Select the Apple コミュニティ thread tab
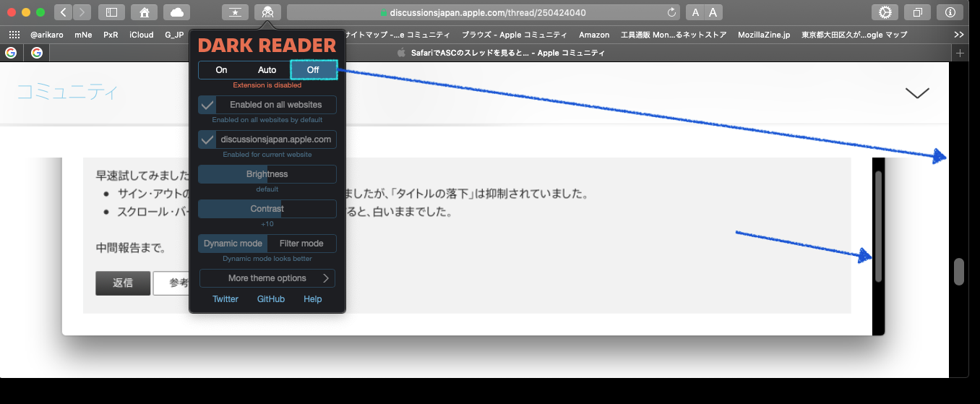This screenshot has height=404, width=980. 501,53
